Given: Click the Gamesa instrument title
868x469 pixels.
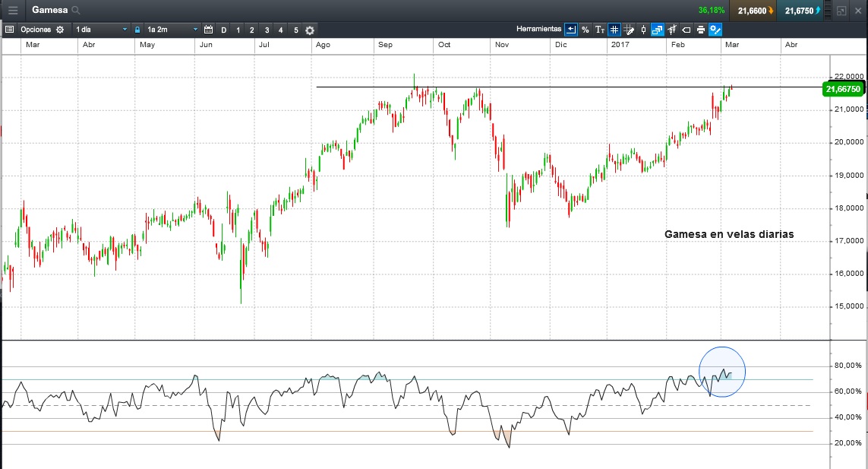Looking at the screenshot, I should click(x=50, y=10).
